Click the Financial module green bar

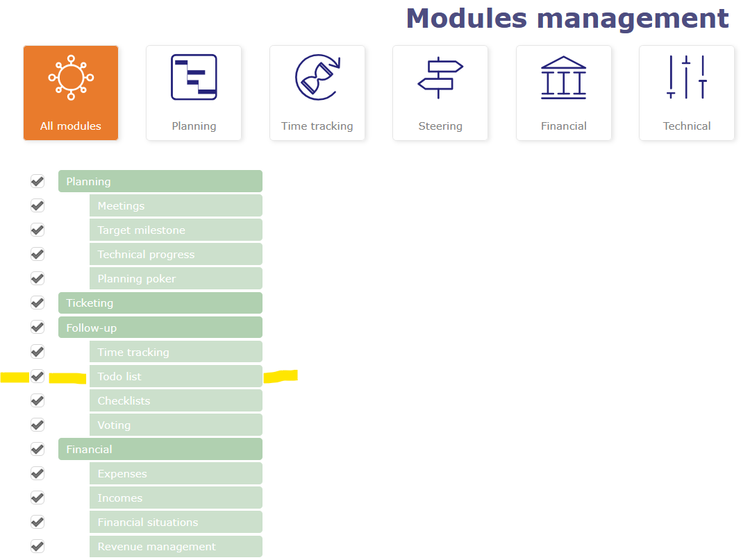(160, 449)
